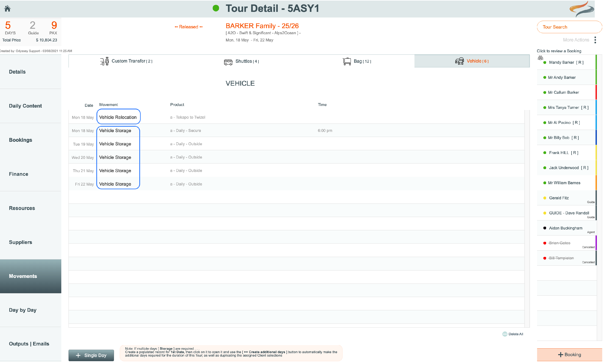Click the Delete All minus icon

(x=505, y=334)
